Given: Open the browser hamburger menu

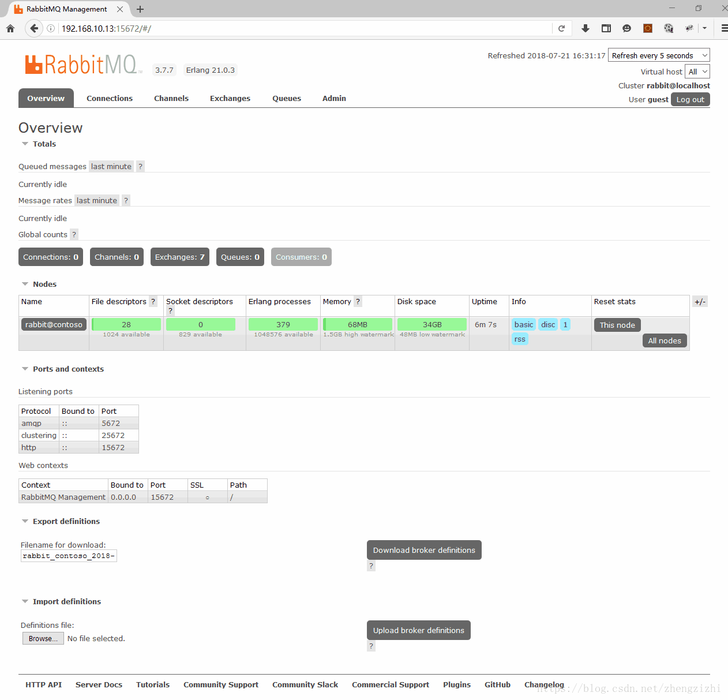Looking at the screenshot, I should (x=724, y=28).
